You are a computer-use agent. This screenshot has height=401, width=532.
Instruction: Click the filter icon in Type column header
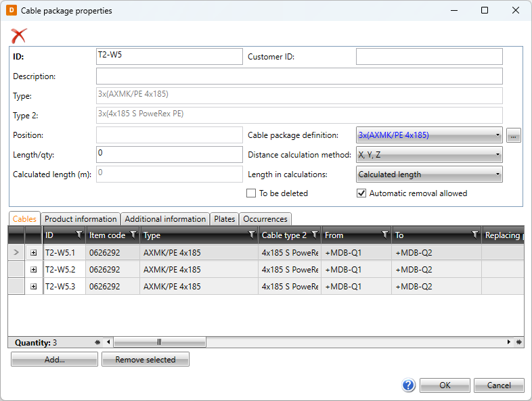[x=251, y=235]
